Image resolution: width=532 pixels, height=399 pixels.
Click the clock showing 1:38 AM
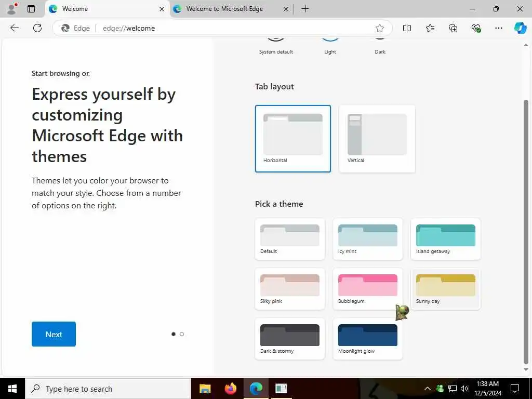pos(487,389)
